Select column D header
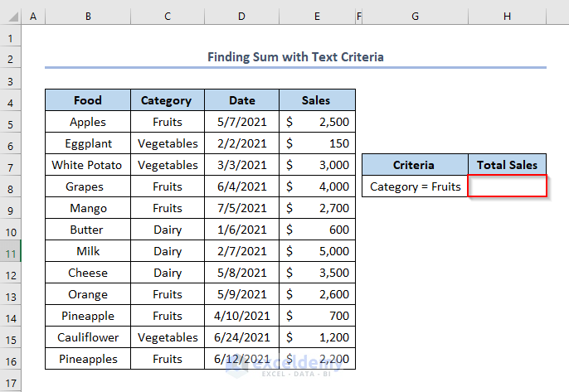Image resolution: width=569 pixels, height=392 pixels. click(241, 17)
